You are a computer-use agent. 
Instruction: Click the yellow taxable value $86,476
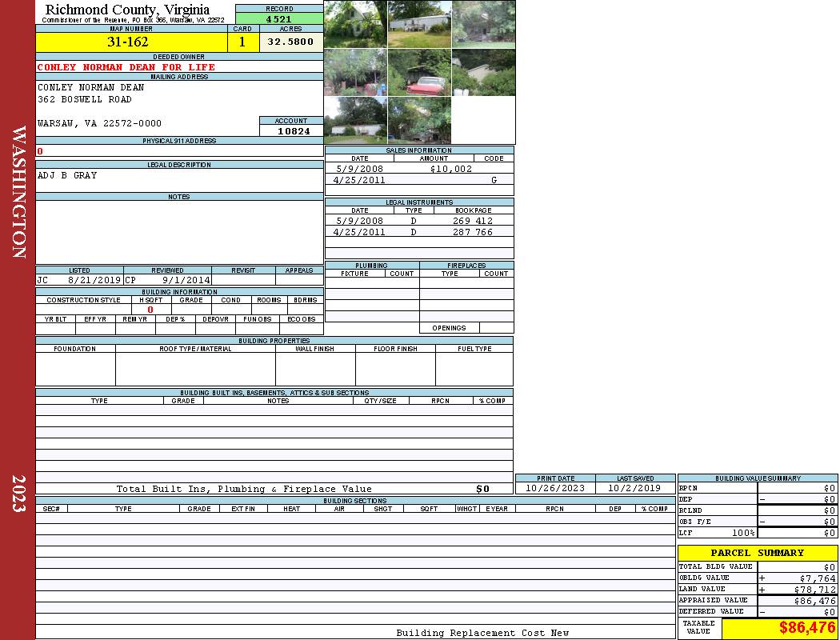[x=780, y=628]
